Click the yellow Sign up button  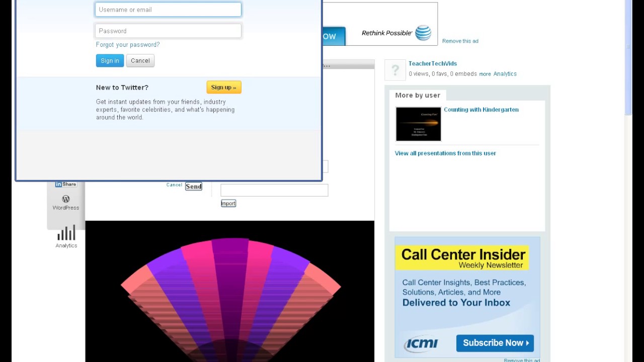[x=224, y=87]
